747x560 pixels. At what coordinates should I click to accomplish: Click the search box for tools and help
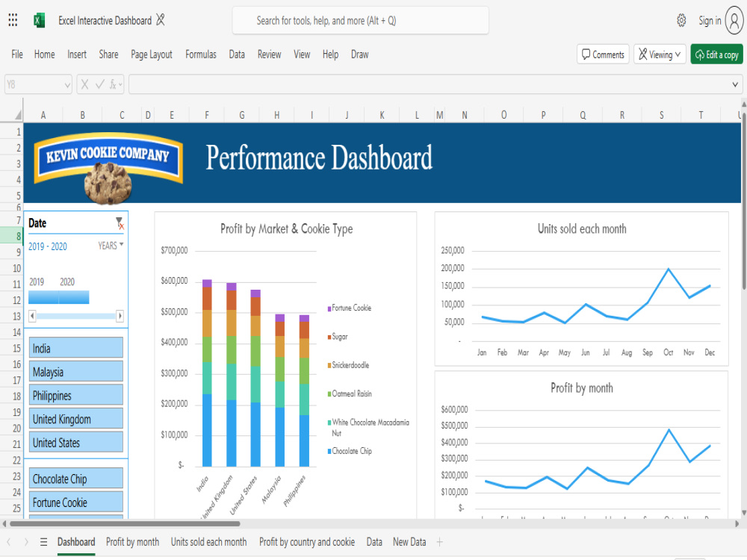(x=360, y=20)
